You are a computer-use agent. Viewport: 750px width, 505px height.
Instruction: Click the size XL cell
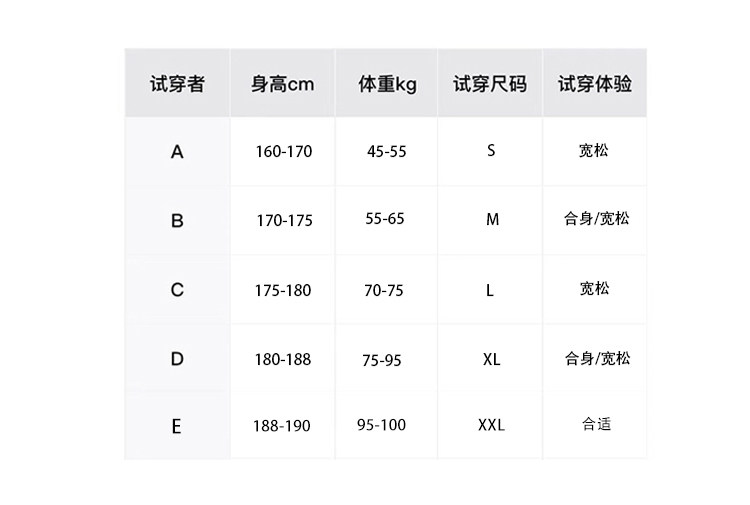point(491,358)
